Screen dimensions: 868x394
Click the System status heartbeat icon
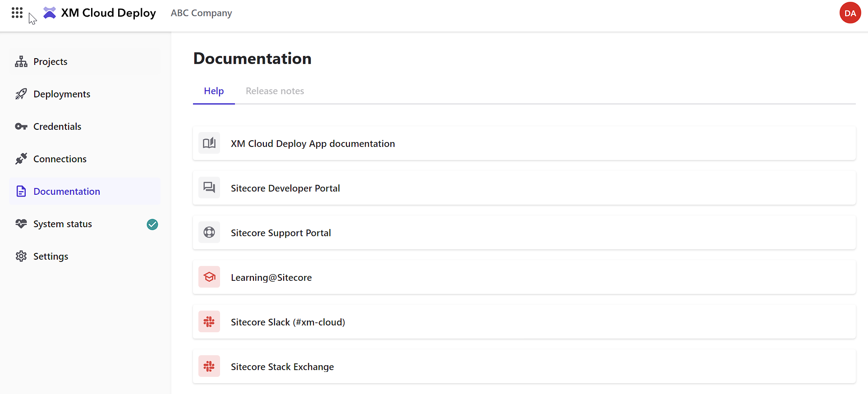(x=21, y=224)
